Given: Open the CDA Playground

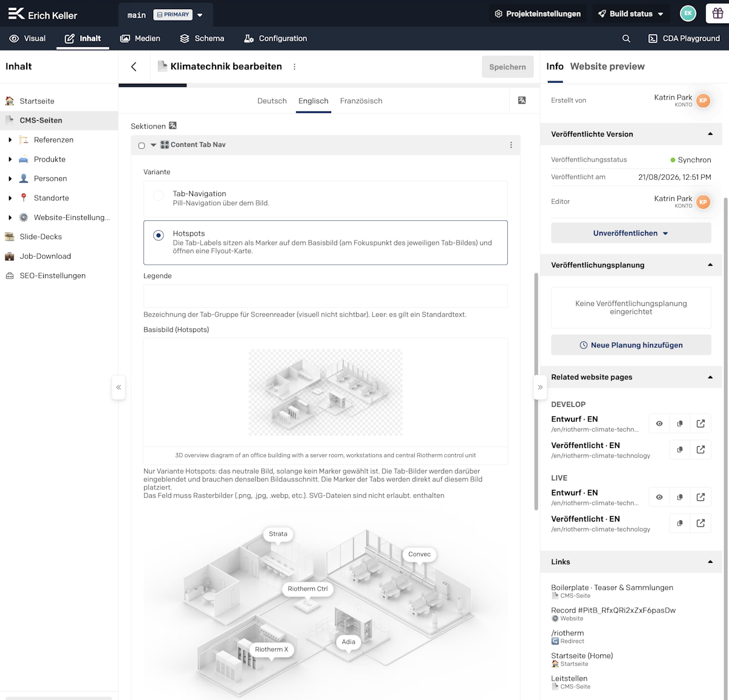Looking at the screenshot, I should [684, 38].
